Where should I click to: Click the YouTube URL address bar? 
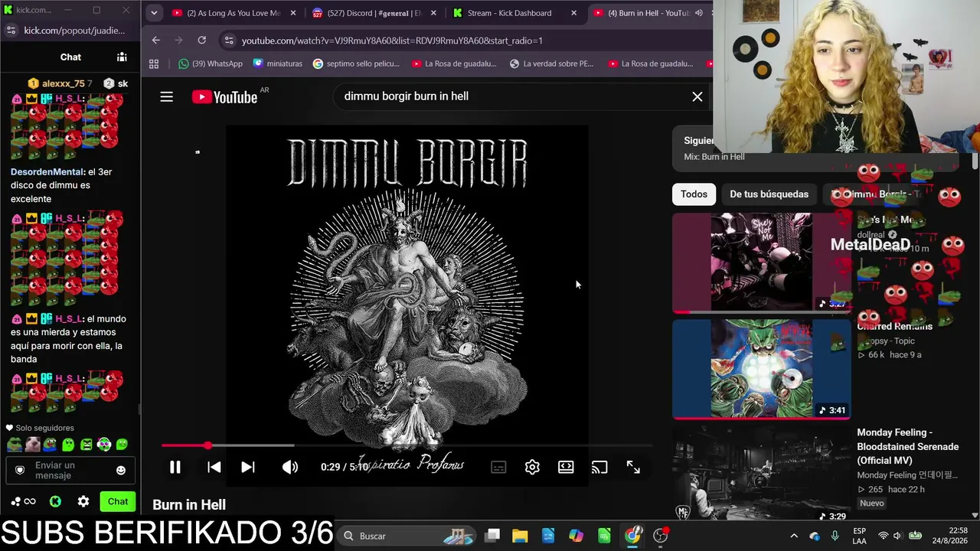(392, 41)
